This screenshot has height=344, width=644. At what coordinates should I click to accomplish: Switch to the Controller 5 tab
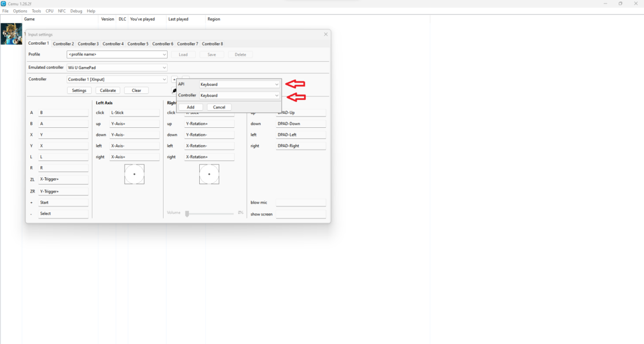pos(138,44)
